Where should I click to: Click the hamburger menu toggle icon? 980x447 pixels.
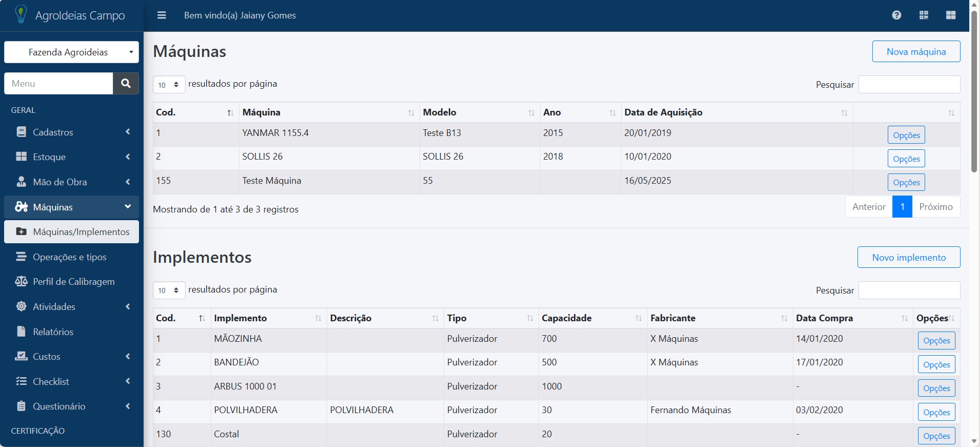tap(162, 15)
